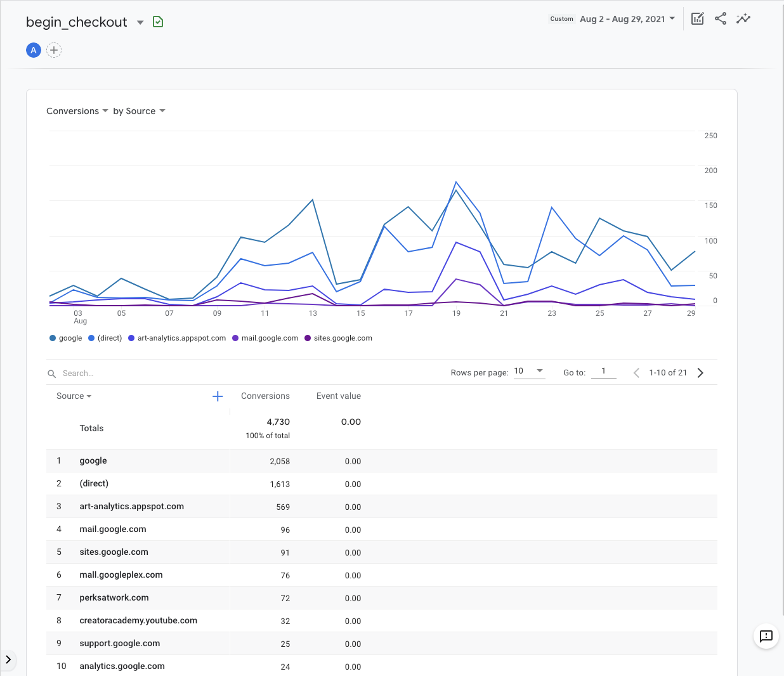Viewport: 784px width, 676px height.
Task: Open the customize report icon
Action: click(697, 18)
